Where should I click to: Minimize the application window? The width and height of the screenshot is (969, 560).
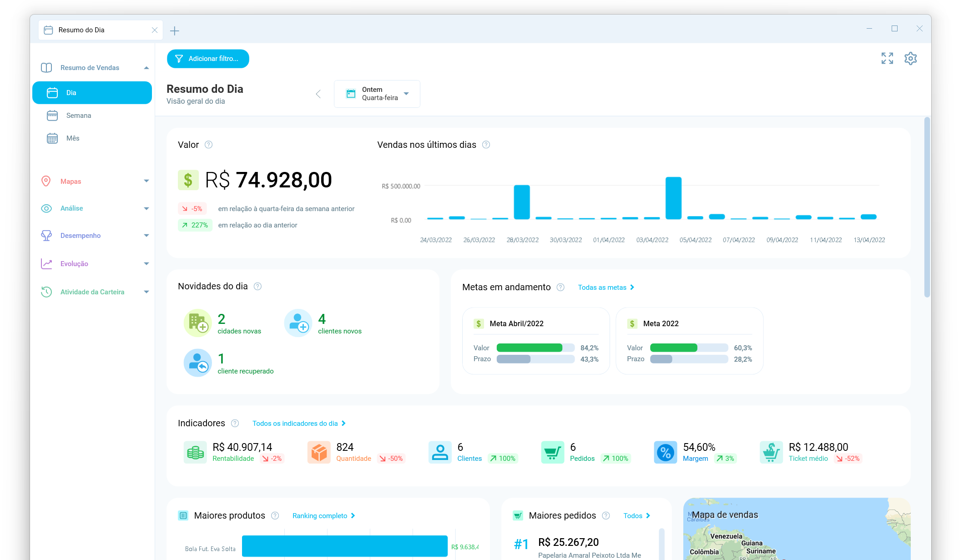869,29
